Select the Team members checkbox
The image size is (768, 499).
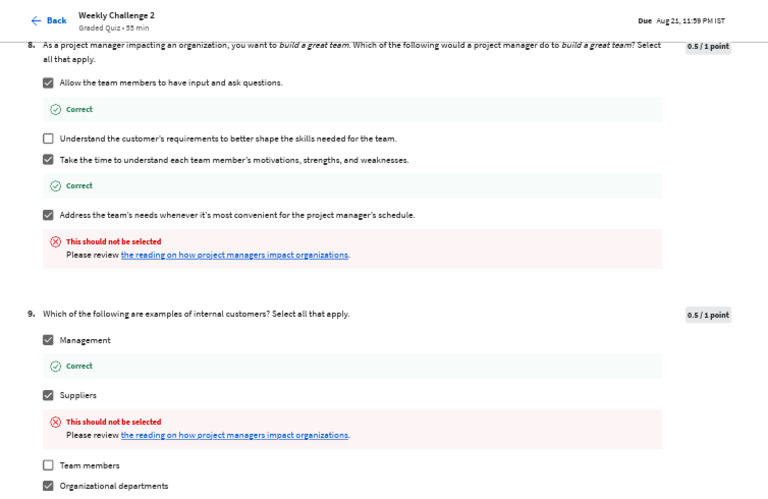tap(48, 465)
